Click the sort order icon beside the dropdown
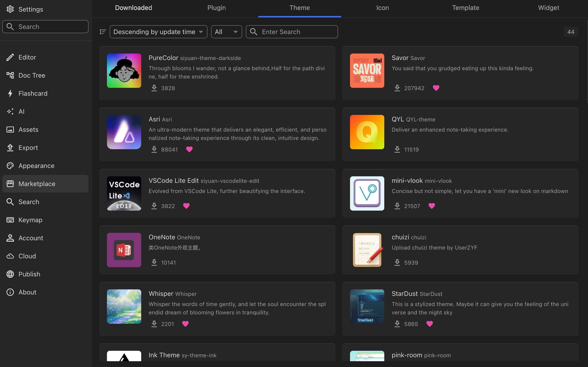588x367 pixels. tap(103, 32)
